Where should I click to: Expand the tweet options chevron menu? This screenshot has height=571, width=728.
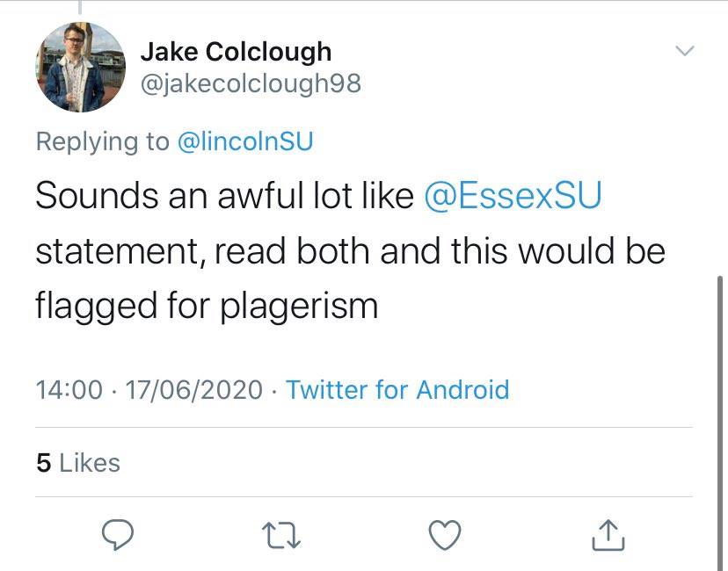685,50
